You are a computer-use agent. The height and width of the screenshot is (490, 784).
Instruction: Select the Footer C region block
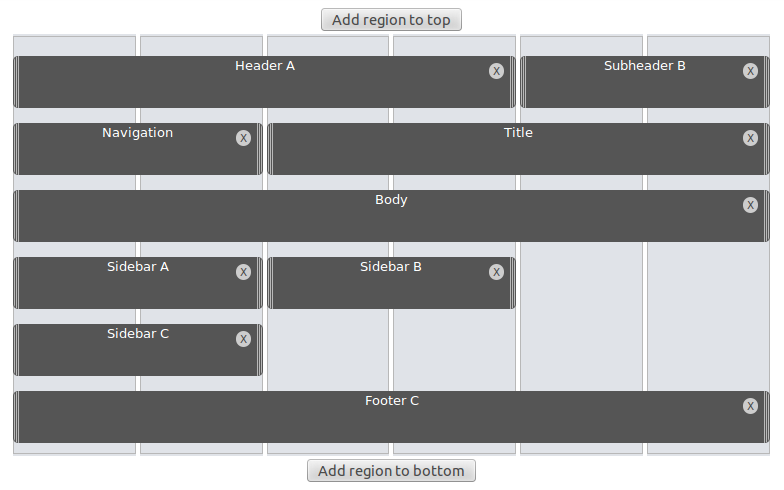[x=391, y=417]
